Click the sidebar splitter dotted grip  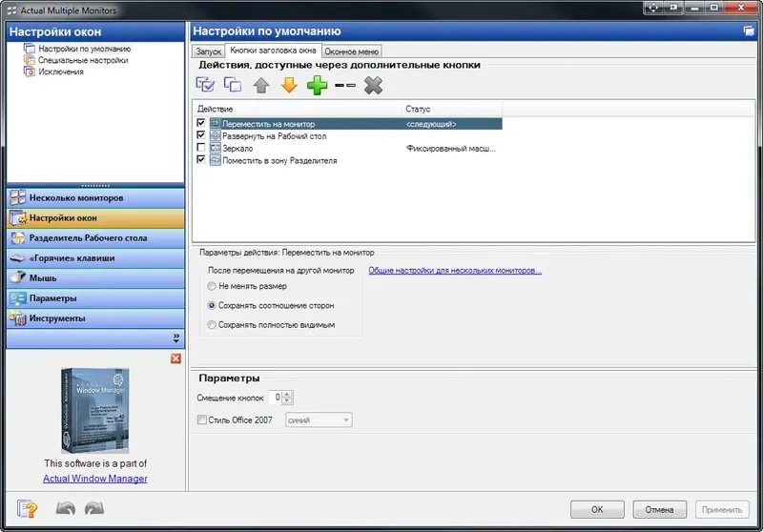click(x=95, y=185)
